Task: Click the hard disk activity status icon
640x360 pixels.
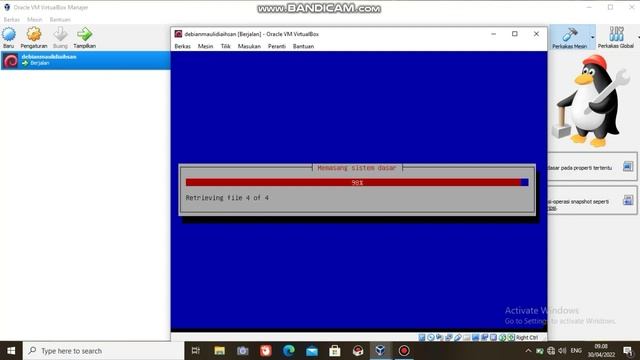Action: [x=422, y=338]
